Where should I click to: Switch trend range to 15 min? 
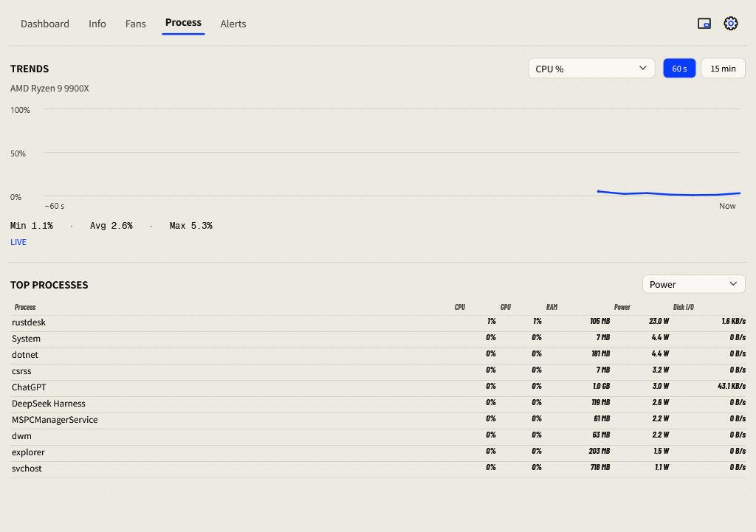[x=723, y=69]
